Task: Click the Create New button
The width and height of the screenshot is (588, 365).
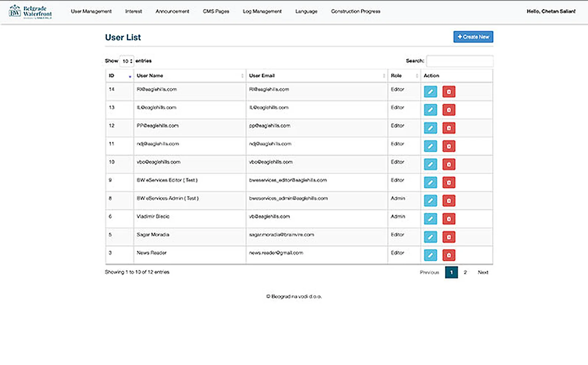Action: click(473, 37)
